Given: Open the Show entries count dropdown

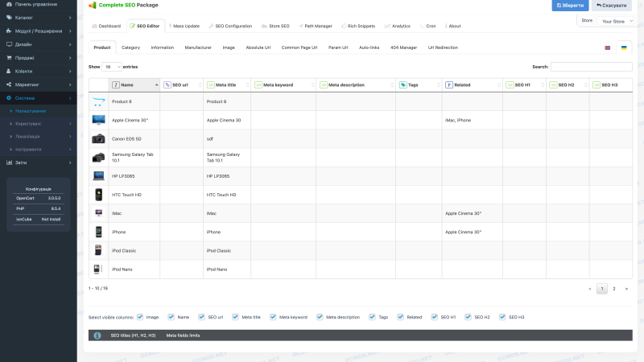Looking at the screenshot, I should 111,67.
